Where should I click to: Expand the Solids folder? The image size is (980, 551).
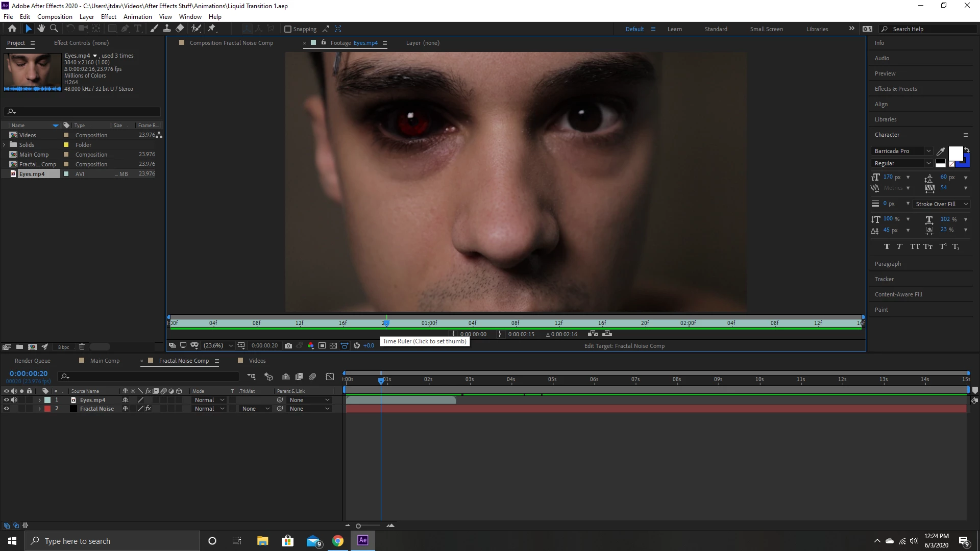click(x=5, y=145)
